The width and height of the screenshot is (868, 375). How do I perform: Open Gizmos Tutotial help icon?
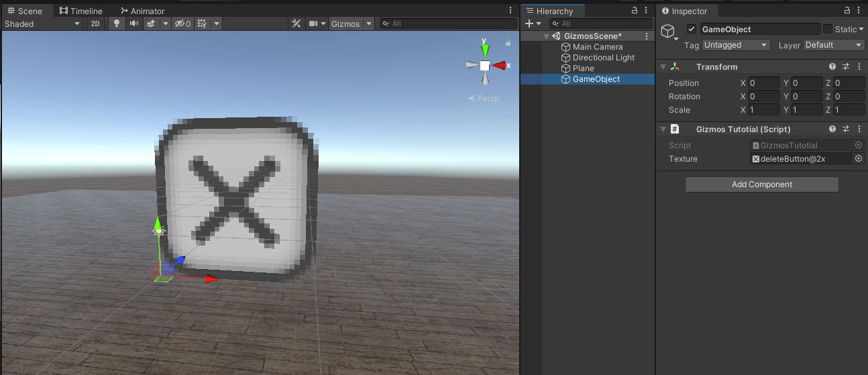click(832, 129)
